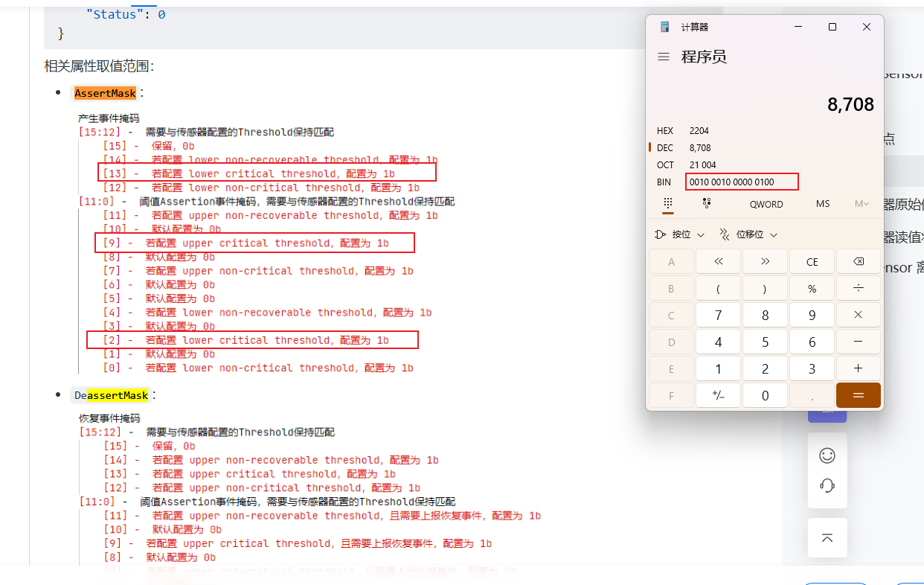This screenshot has height=585, width=924.
Task: Select the full keypad icon
Action: coord(667,203)
